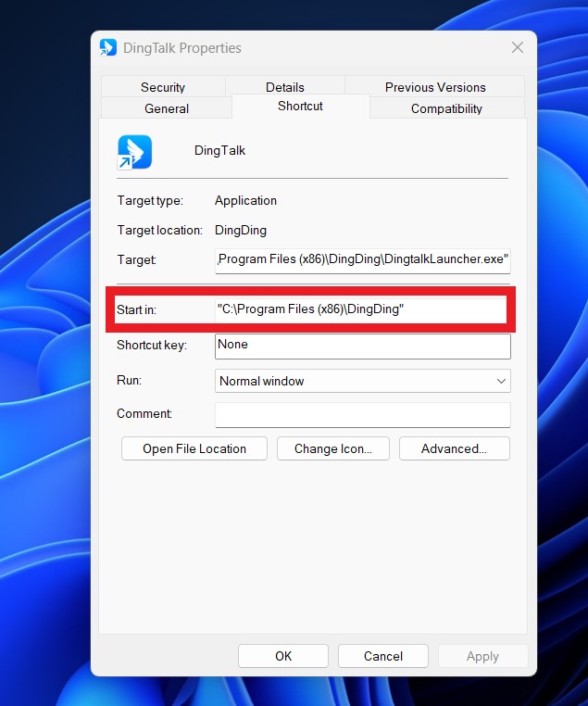The image size is (588, 706).
Task: Go to the Previous Versions tab
Action: click(x=435, y=87)
